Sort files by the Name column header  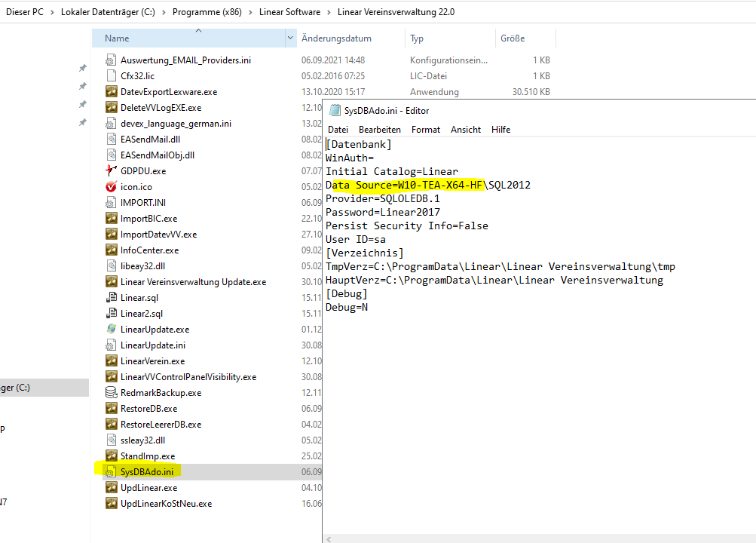[188, 38]
